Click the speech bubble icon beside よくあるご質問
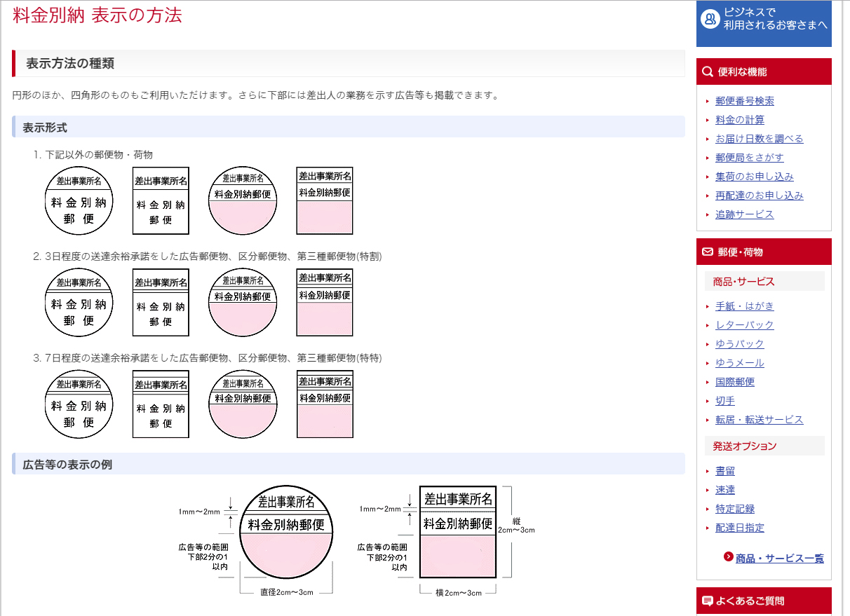 pos(708,601)
